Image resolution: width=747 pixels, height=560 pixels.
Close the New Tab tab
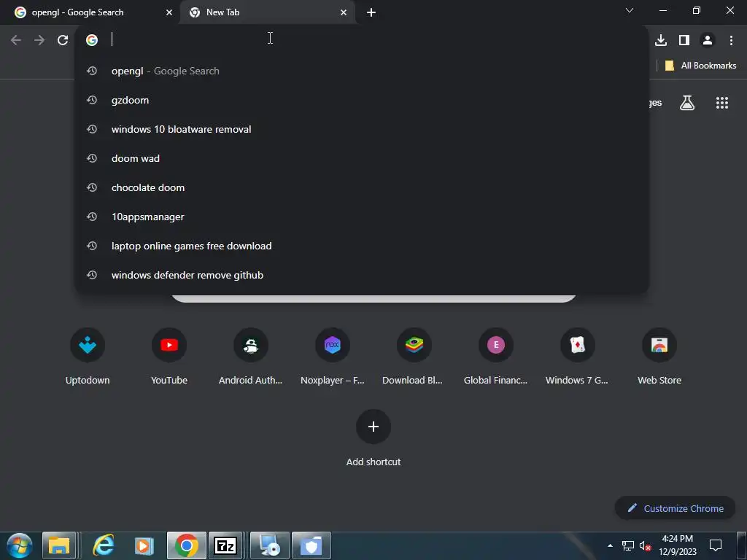coord(344,12)
